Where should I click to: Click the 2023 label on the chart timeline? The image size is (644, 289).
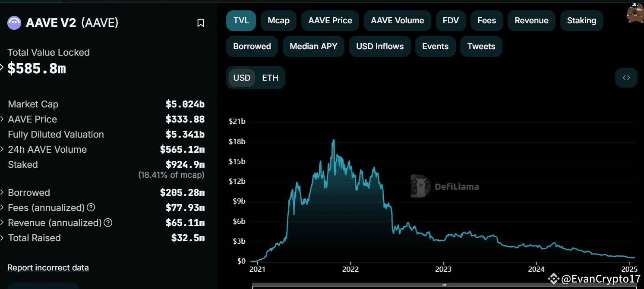pyautogui.click(x=443, y=269)
